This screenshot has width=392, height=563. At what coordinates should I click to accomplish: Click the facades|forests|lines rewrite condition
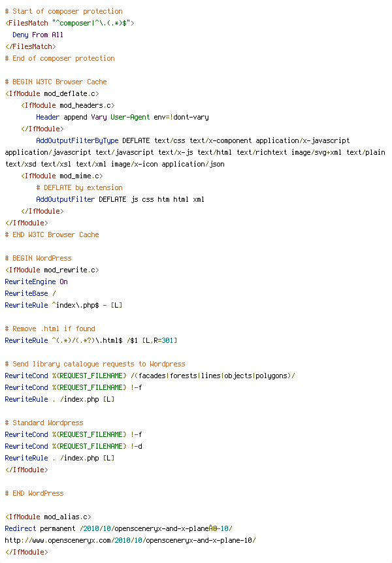(x=150, y=376)
